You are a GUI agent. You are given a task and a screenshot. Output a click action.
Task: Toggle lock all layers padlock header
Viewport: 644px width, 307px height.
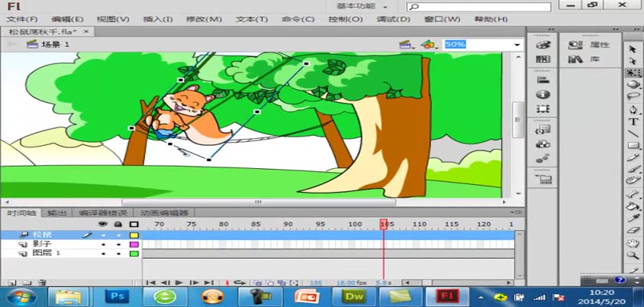point(118,224)
